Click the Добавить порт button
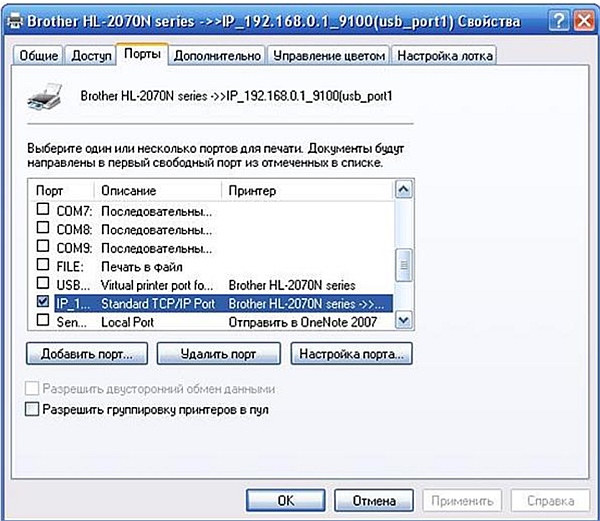The width and height of the screenshot is (600, 521). (87, 354)
